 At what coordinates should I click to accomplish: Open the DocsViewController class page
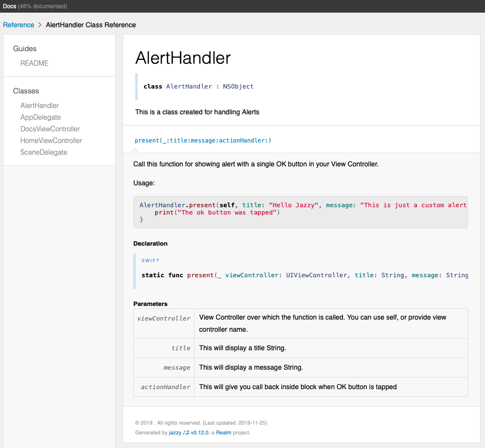pyautogui.click(x=50, y=129)
